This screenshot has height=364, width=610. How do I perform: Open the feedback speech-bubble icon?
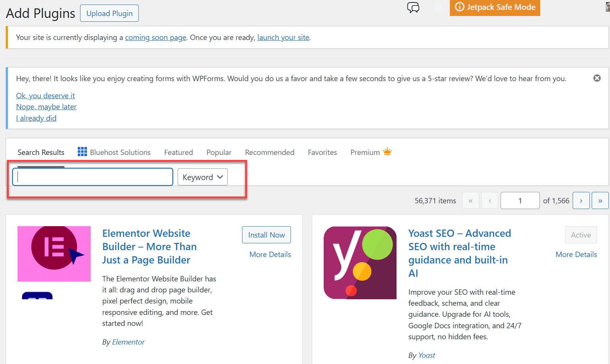coord(413,8)
